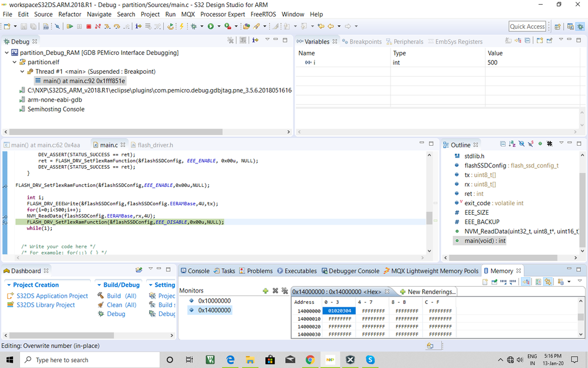
Task: Toggle Skip All Breakpoints icon
Action: (57, 26)
